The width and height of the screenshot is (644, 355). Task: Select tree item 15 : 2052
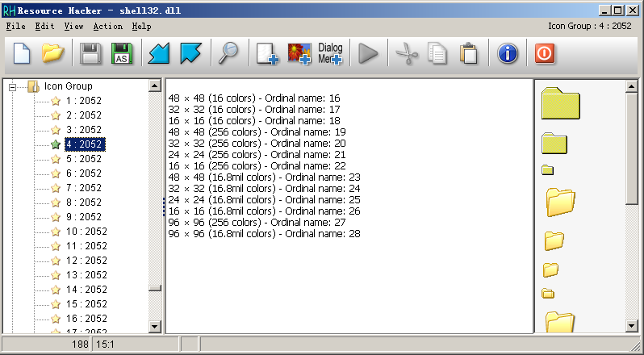click(x=86, y=304)
